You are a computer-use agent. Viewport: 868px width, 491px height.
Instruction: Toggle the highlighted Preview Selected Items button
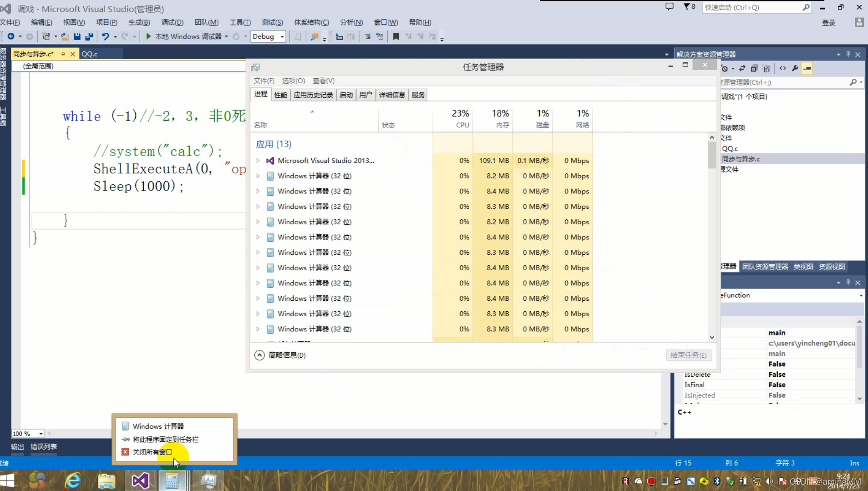[807, 68]
